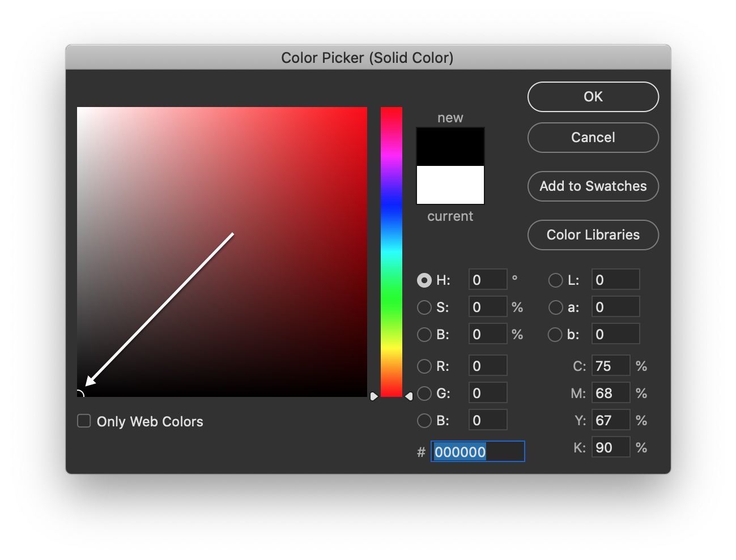Select the G green radio button
The image size is (736, 560).
(x=424, y=394)
